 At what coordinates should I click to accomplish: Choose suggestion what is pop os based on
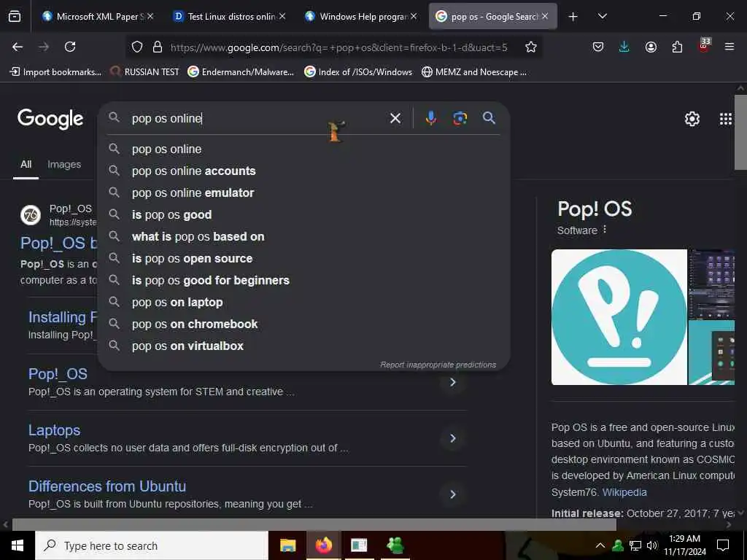point(303,237)
